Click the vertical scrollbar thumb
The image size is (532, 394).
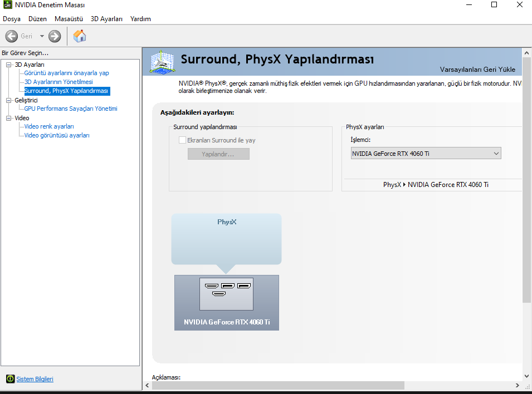pos(526,180)
